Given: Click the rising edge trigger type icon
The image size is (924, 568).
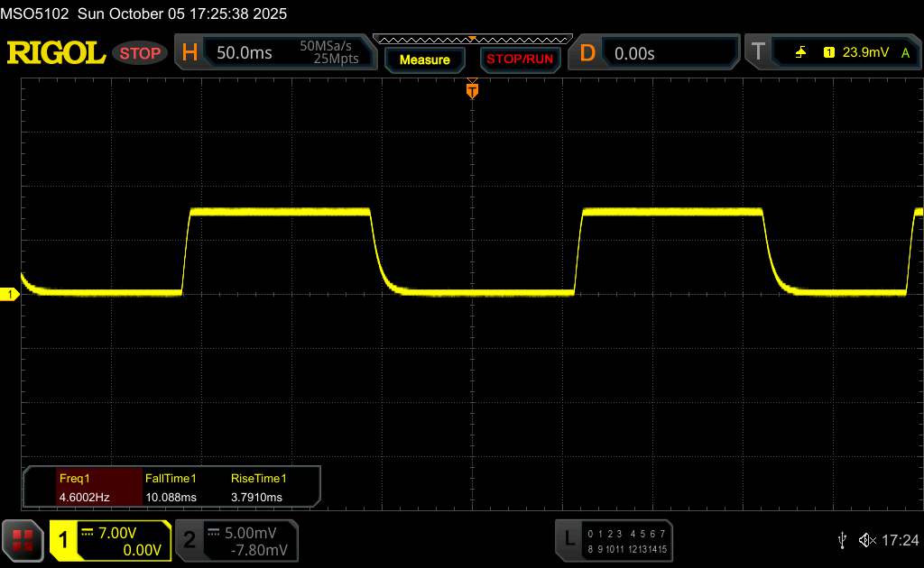Looking at the screenshot, I should click(800, 53).
